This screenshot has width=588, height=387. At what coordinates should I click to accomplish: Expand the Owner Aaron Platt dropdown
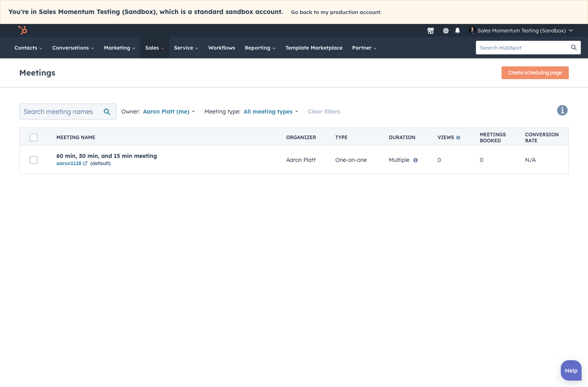coord(169,112)
